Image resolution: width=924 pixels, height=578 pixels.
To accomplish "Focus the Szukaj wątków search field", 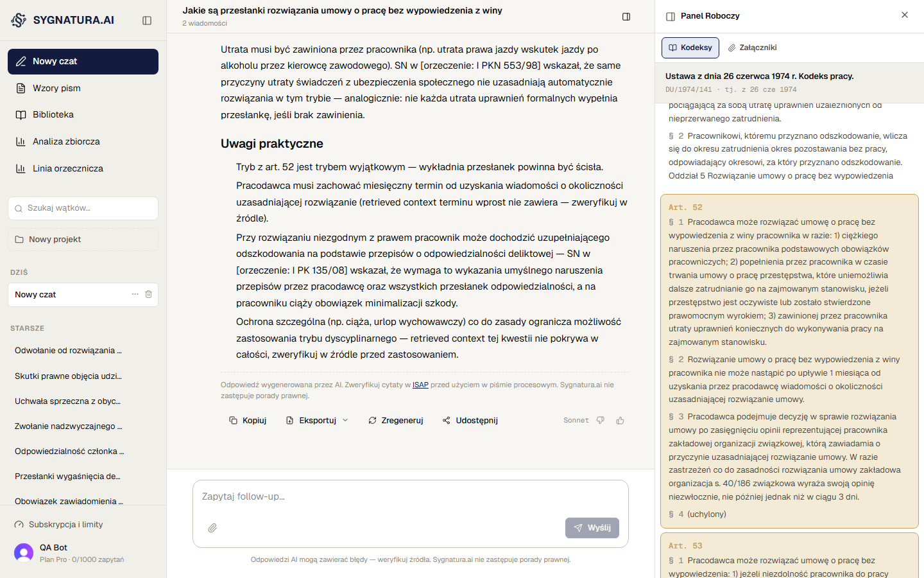I will pos(83,208).
